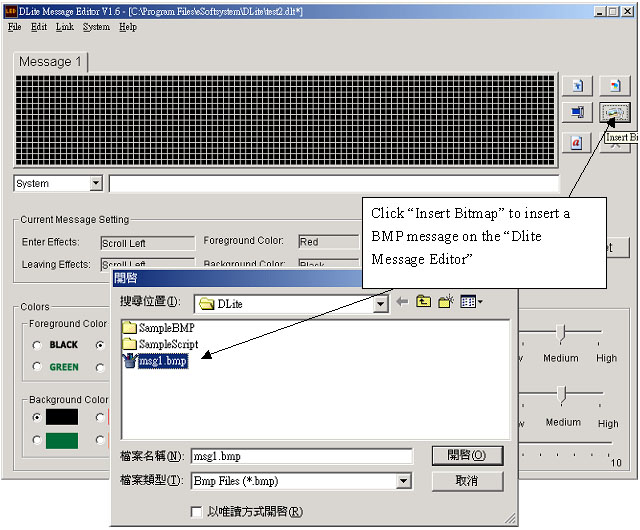The width and height of the screenshot is (640, 530).
Task: Click the Open (開啓) button
Action: click(467, 455)
